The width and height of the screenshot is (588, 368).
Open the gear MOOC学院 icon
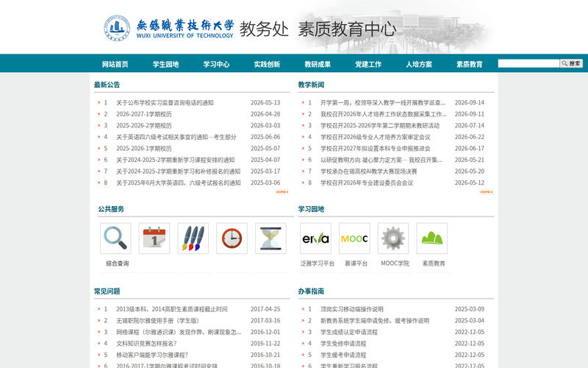click(393, 238)
